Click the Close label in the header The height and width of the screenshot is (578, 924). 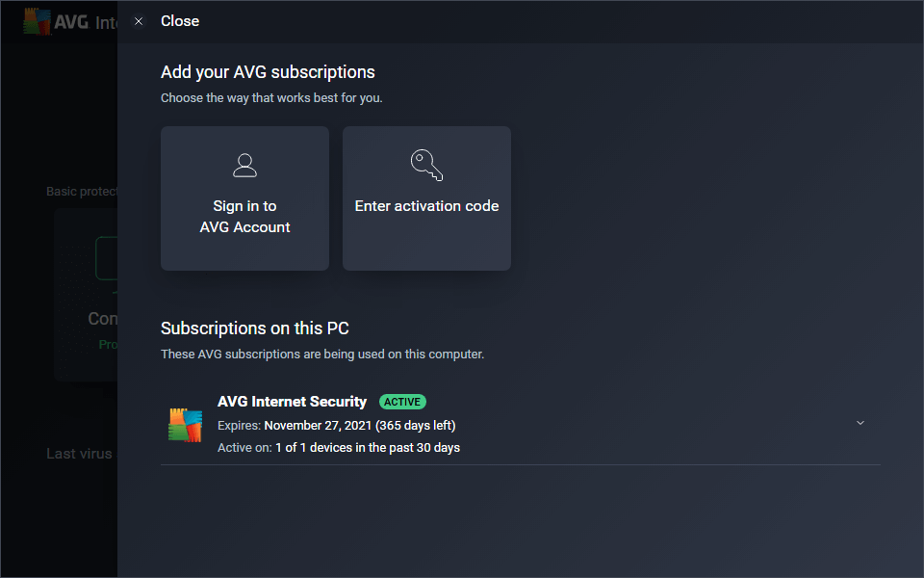pos(180,21)
